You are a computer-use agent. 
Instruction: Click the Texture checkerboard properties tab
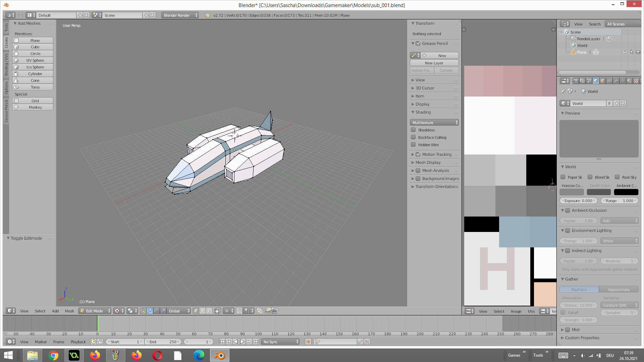636,81
